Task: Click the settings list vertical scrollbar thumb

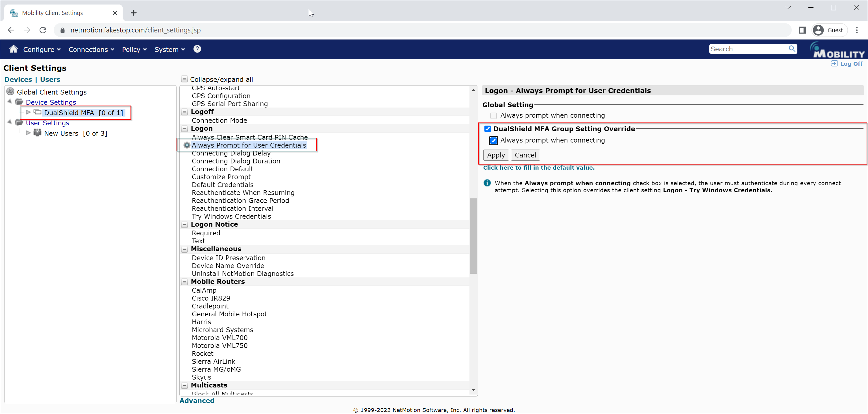Action: pyautogui.click(x=473, y=236)
